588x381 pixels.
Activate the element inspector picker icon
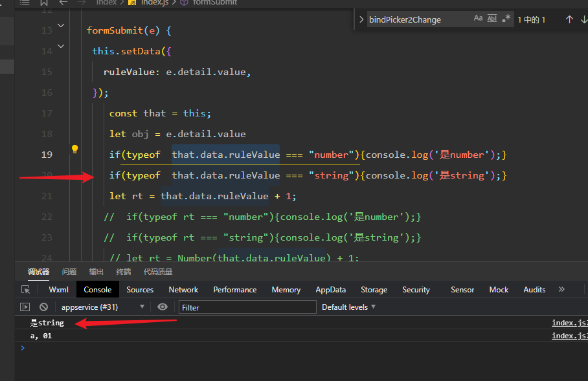click(x=25, y=290)
